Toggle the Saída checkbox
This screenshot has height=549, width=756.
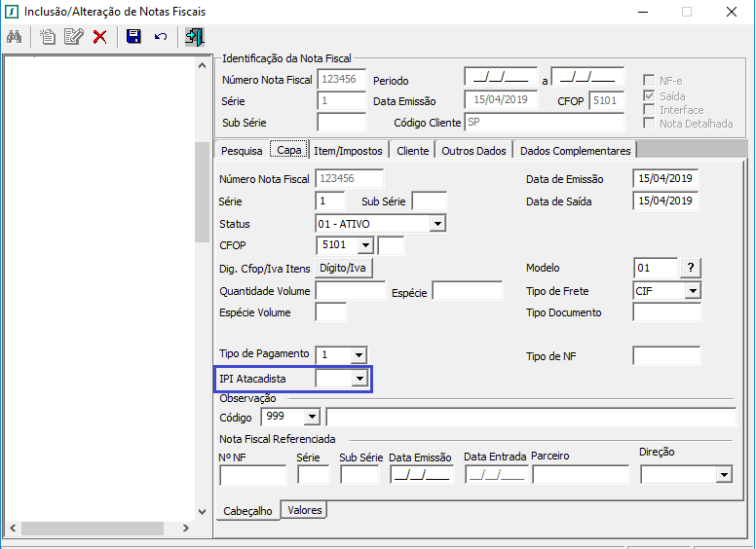[x=649, y=96]
